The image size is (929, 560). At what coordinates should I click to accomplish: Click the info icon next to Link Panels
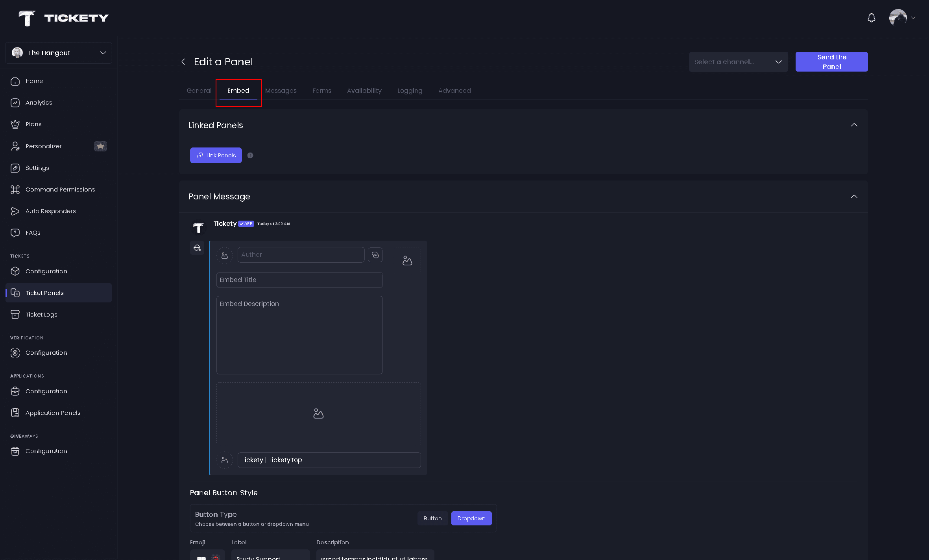(x=250, y=155)
